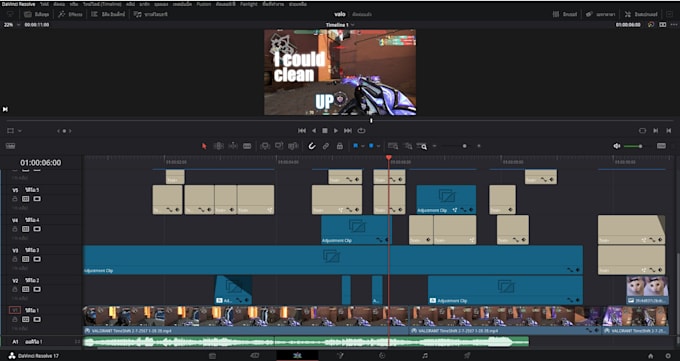The width and height of the screenshot is (680, 361).
Task: Open the viewer zoom 22% dropdown
Action: [12, 25]
